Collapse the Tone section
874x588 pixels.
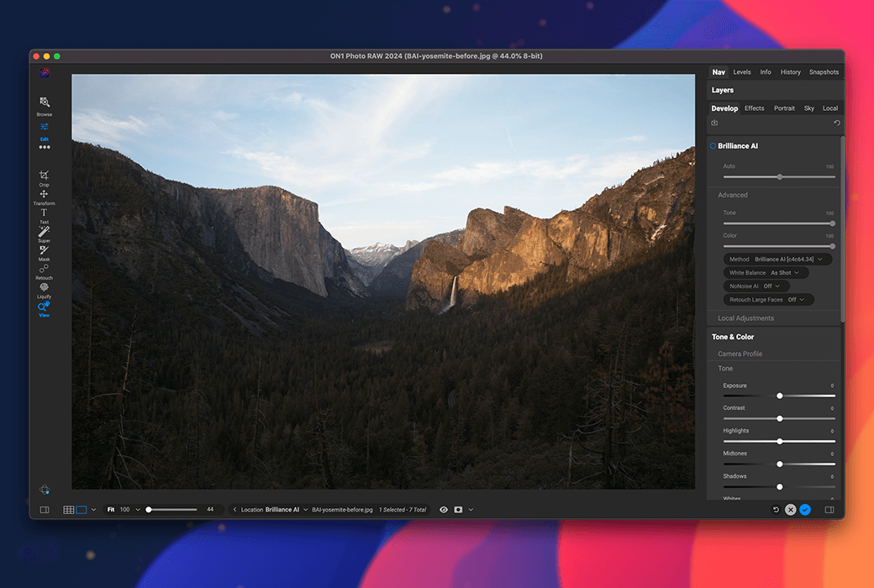click(725, 369)
